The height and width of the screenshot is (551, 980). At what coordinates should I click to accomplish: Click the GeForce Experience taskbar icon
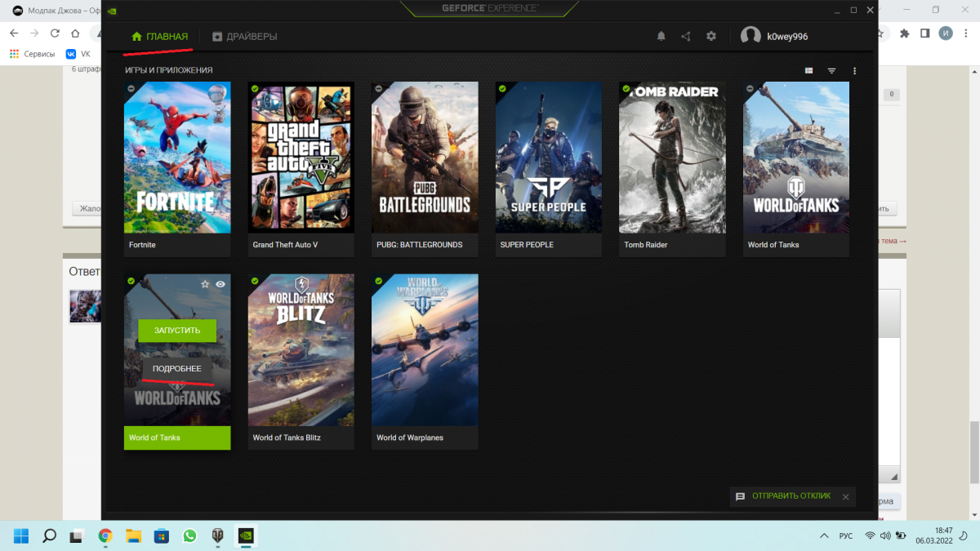246,536
